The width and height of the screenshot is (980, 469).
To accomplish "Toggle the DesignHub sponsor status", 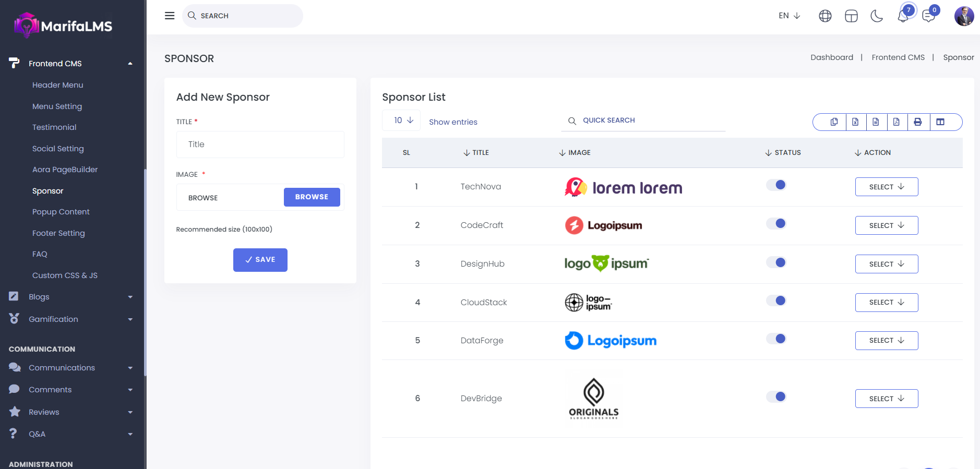I will [x=776, y=262].
